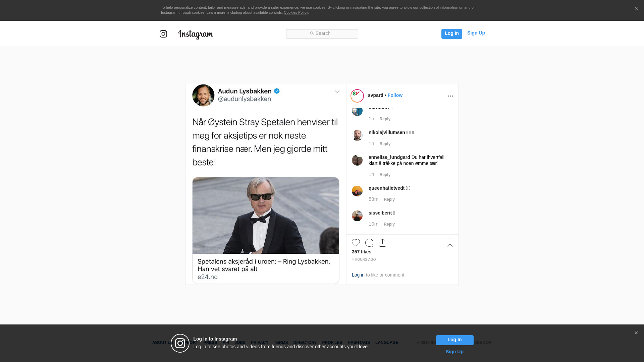Dismiss the cookie notice banner
This screenshot has height=362, width=644.
pos(636,8)
